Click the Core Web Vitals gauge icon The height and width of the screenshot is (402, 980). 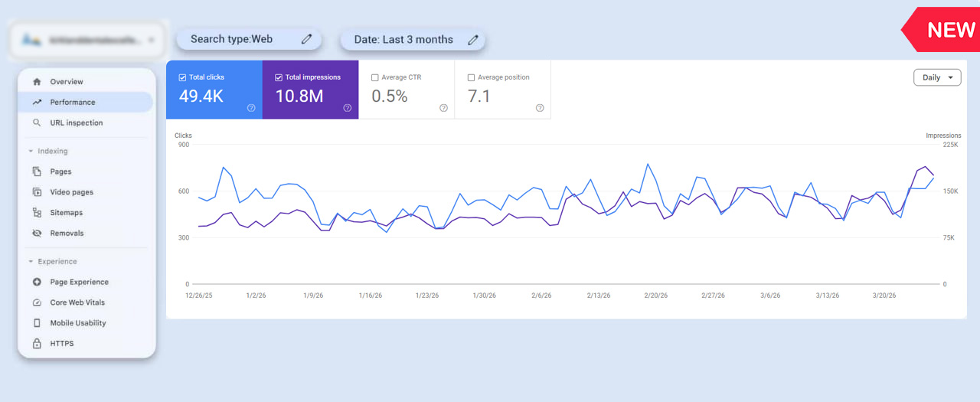pos(37,302)
